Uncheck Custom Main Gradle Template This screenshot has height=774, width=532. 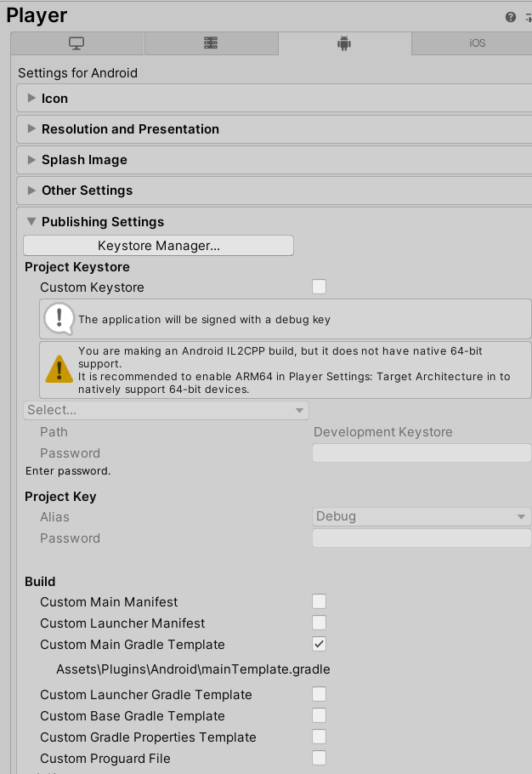[x=319, y=644]
